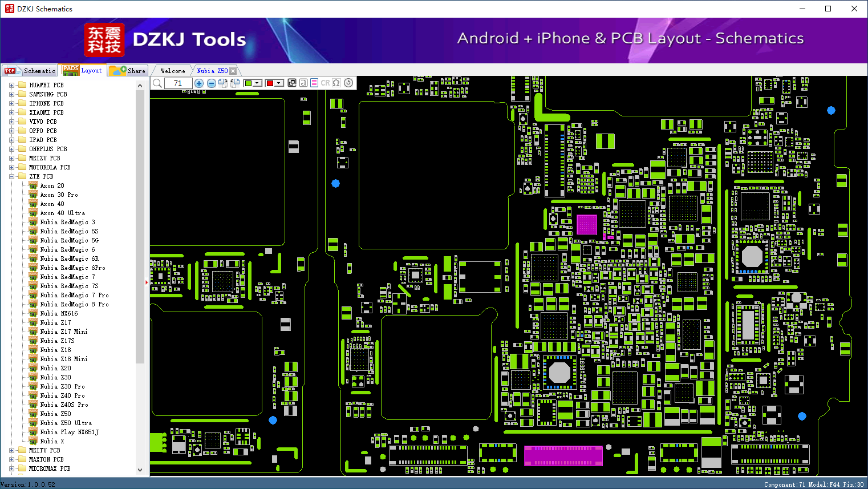Expand the HUAWEI PCB folder
This screenshot has width=868, height=489.
click(x=11, y=85)
